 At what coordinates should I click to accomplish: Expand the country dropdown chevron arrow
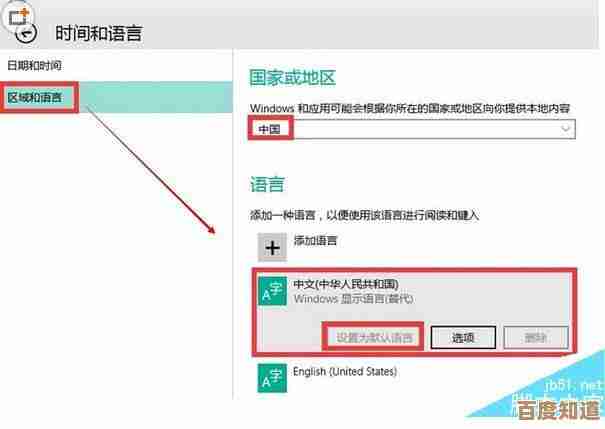[x=565, y=128]
